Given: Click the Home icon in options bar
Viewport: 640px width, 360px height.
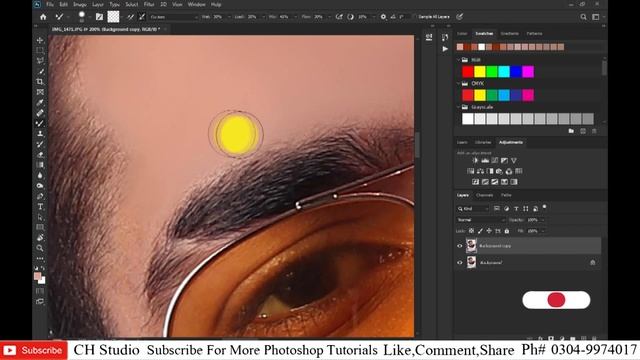Looking at the screenshot, I should [43, 17].
